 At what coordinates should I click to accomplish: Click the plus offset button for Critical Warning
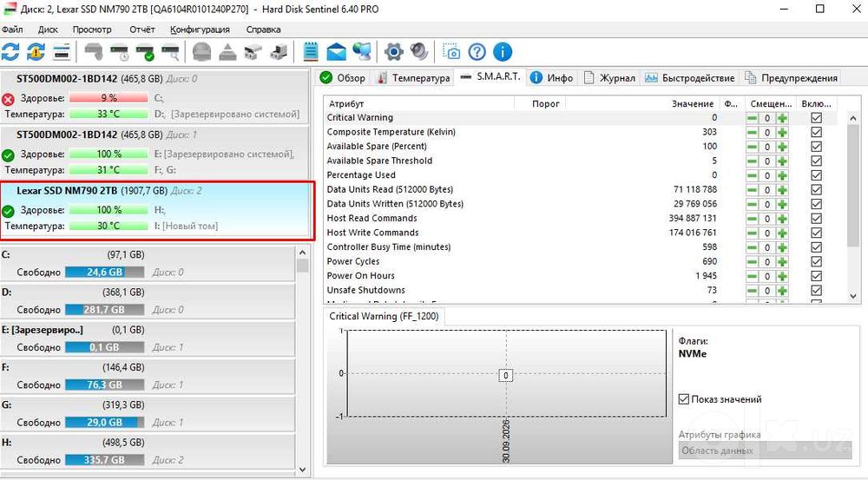point(782,118)
